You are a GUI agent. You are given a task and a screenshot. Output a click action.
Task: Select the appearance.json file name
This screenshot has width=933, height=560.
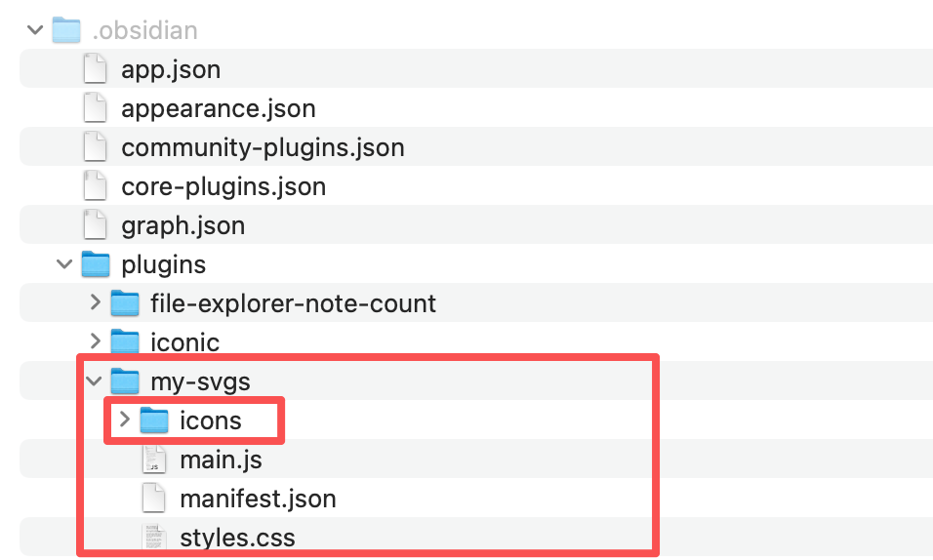219,108
